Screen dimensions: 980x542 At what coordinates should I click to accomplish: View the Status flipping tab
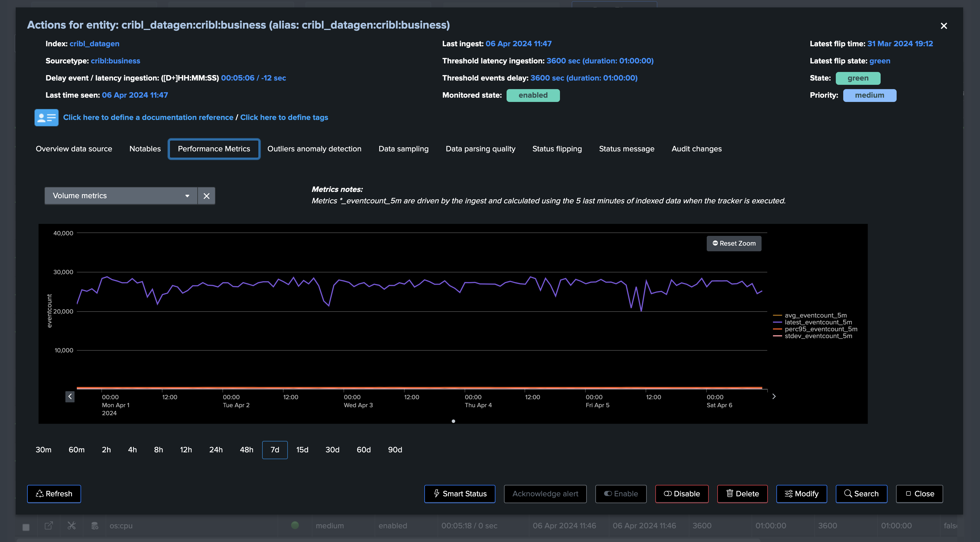click(x=557, y=149)
